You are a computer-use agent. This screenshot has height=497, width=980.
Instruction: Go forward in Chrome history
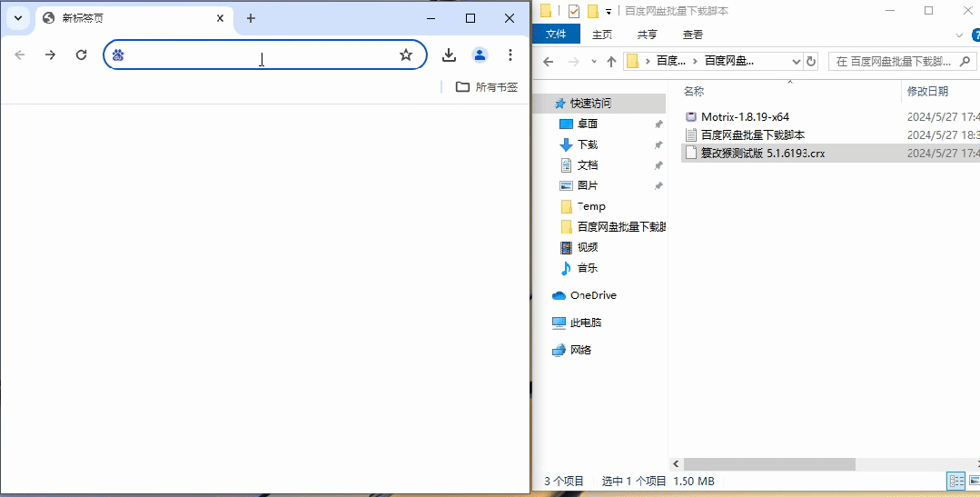(x=51, y=55)
